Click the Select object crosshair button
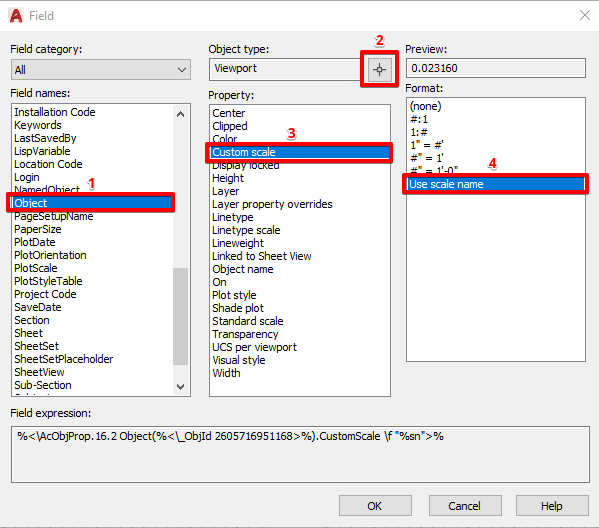The image size is (599, 528). (x=379, y=70)
